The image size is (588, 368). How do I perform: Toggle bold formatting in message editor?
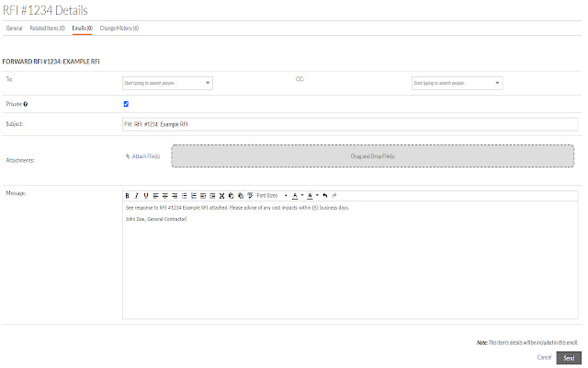127,196
